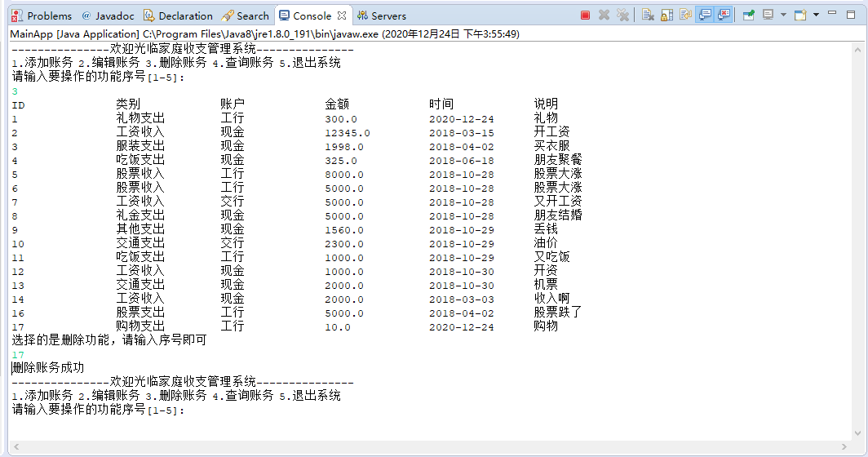
Task: Click the green input value '3'
Action: [x=15, y=91]
